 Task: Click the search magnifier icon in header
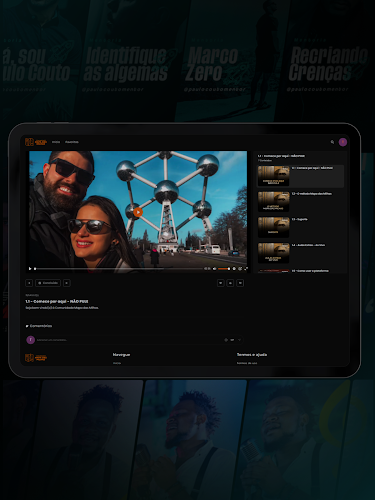[332, 142]
